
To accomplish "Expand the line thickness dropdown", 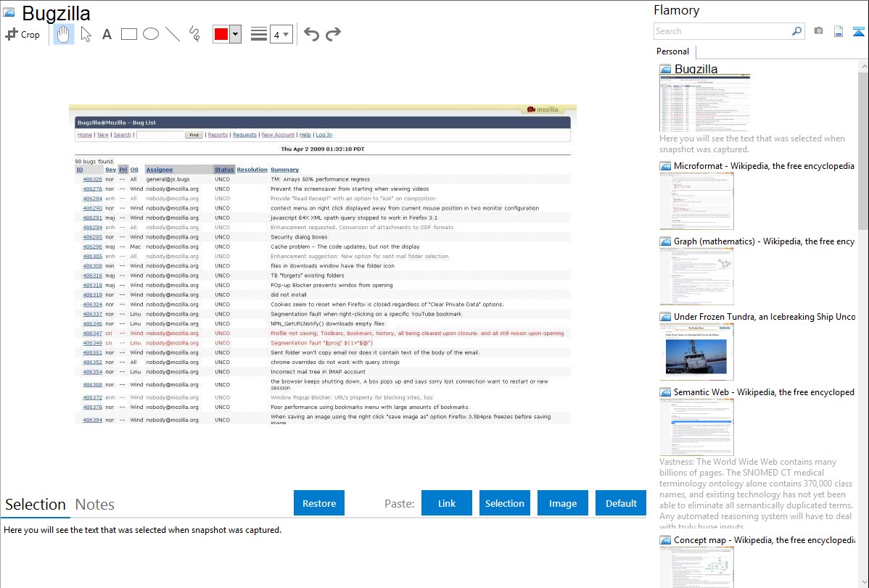I will click(281, 34).
